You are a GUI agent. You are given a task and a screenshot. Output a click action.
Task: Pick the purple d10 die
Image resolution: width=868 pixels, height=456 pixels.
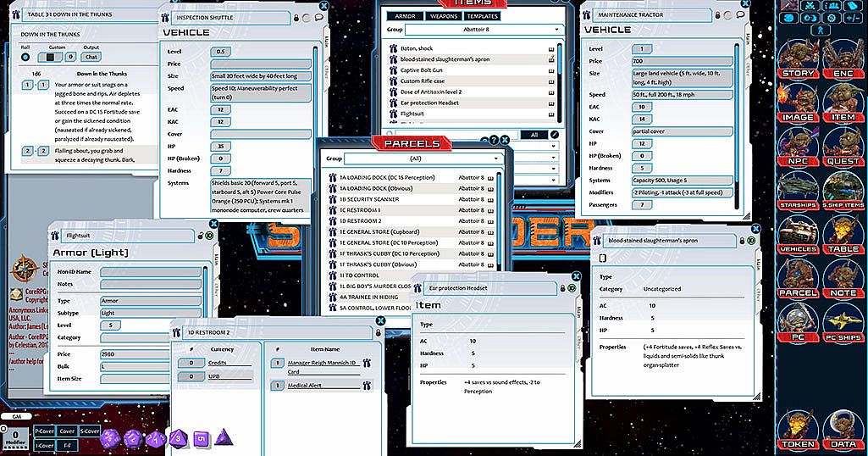pos(156,439)
